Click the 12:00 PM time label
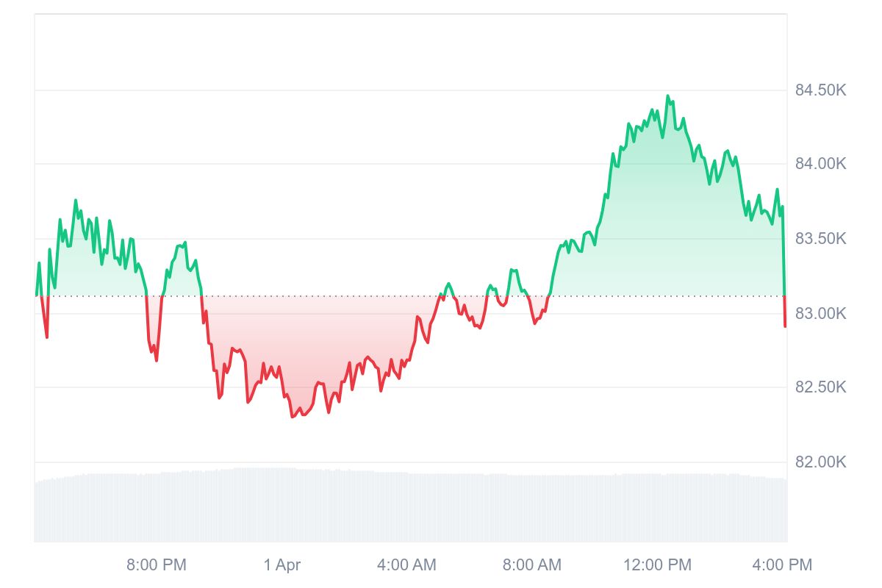This screenshot has width=882, height=588. tap(657, 565)
